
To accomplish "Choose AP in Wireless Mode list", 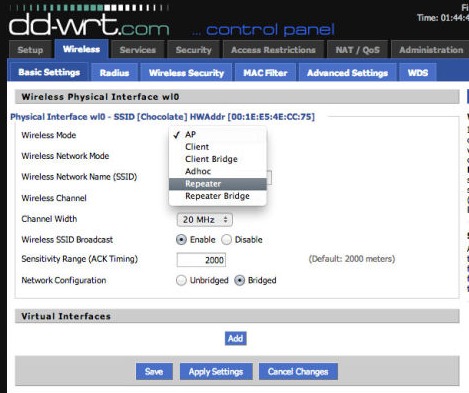I will [x=218, y=134].
